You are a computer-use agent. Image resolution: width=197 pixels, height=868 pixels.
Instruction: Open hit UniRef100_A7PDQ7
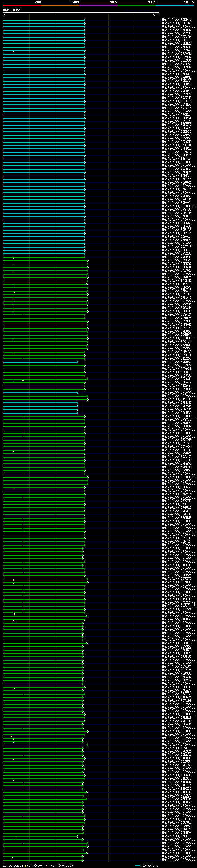[177, 30]
